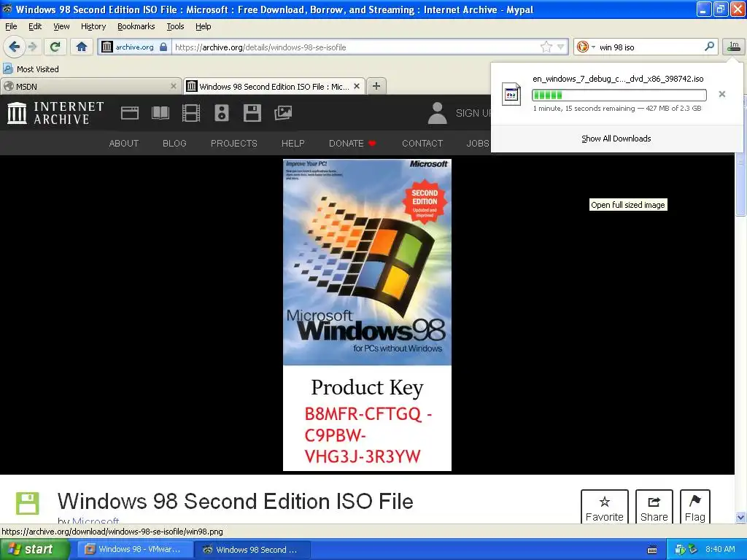
Task: Open the View menu
Action: 61,26
